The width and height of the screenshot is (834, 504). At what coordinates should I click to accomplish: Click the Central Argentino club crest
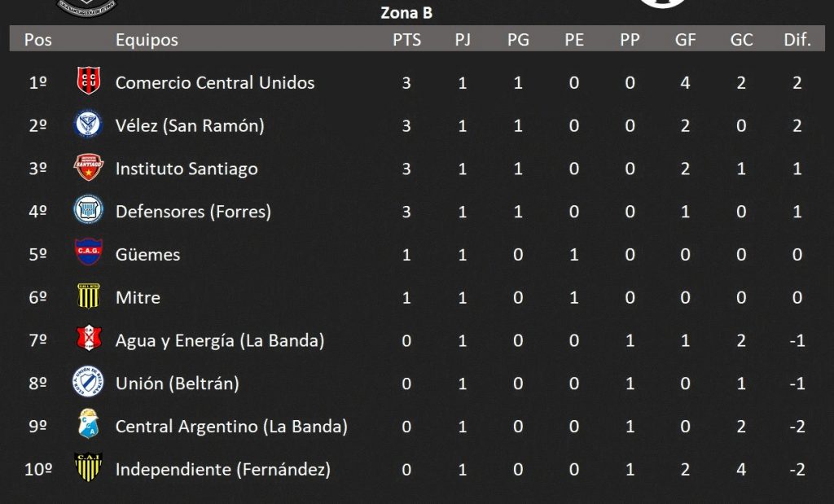(88, 423)
